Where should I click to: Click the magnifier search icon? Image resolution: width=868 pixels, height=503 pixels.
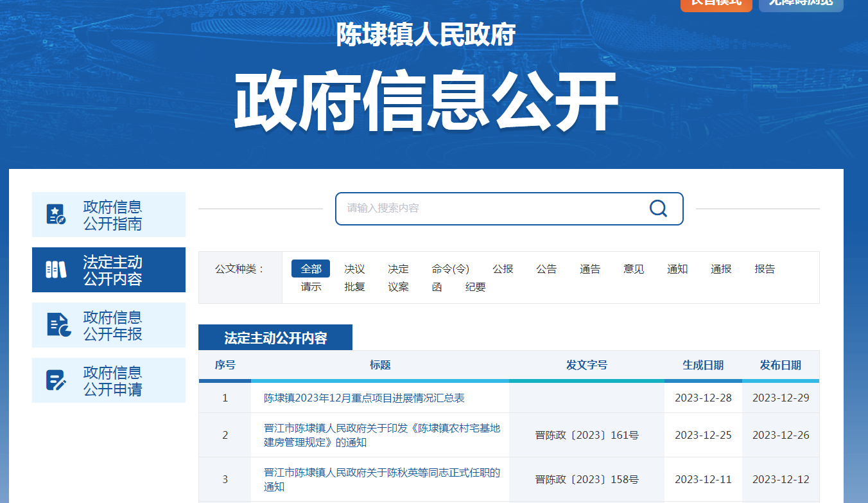(x=658, y=208)
